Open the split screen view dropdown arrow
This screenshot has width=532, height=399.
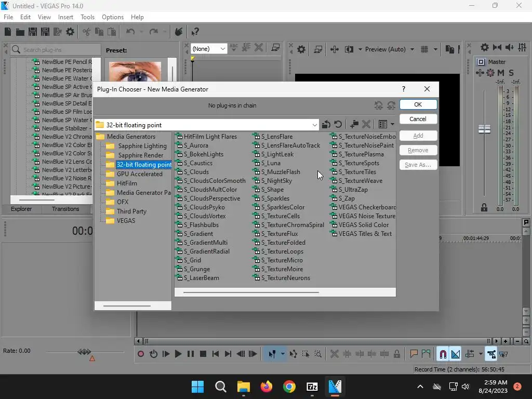pyautogui.click(x=360, y=49)
